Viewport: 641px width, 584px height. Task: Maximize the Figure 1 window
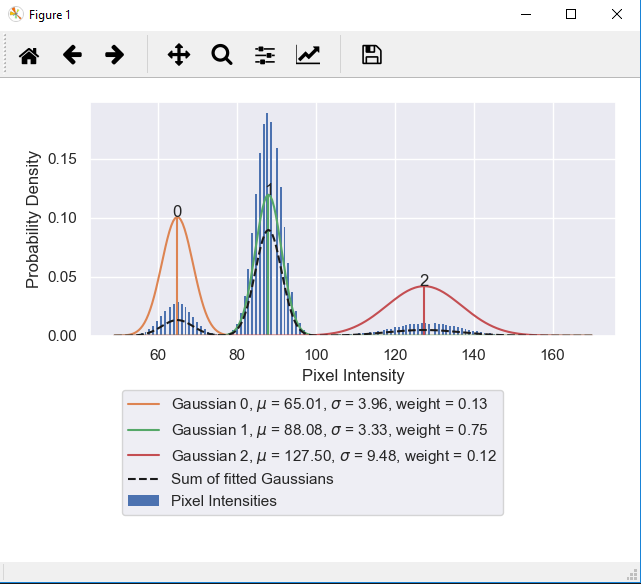(x=571, y=14)
